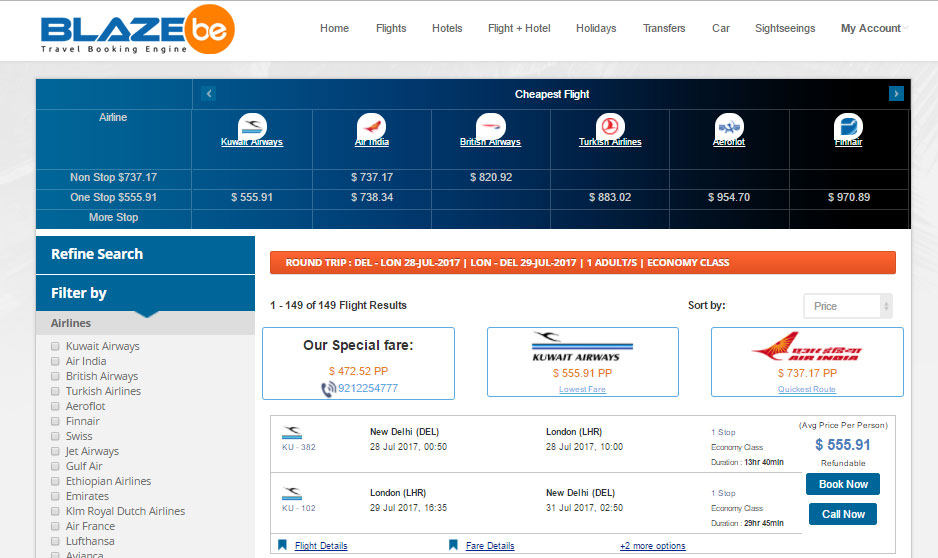938x558 pixels.
Task: Check the Turkish Airlines filter
Action: click(55, 391)
